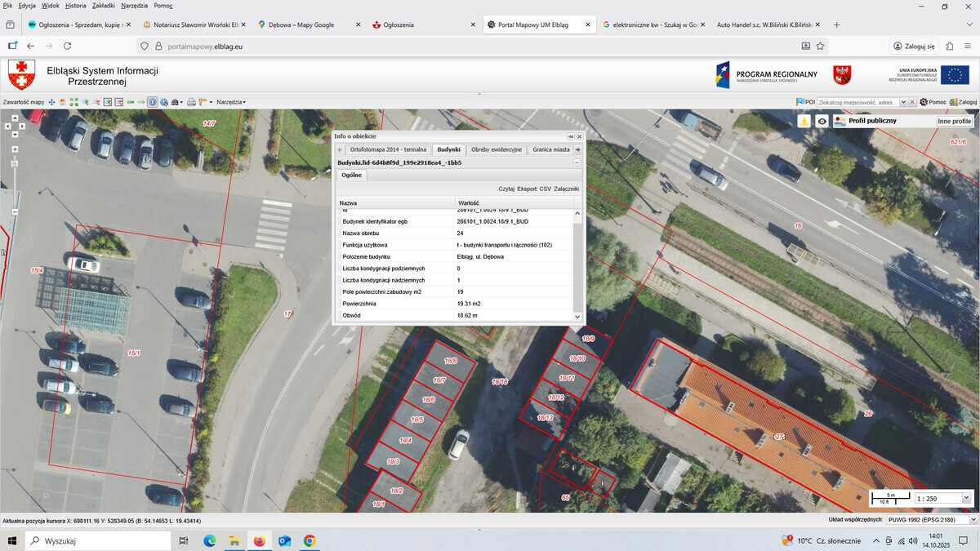Click the Inne profile button
The height and width of the screenshot is (551, 980).
(954, 121)
